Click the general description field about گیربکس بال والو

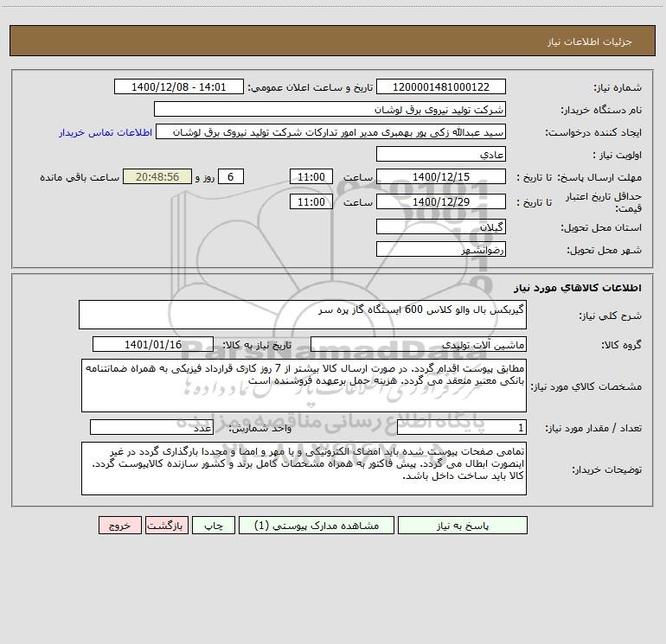pos(303,315)
